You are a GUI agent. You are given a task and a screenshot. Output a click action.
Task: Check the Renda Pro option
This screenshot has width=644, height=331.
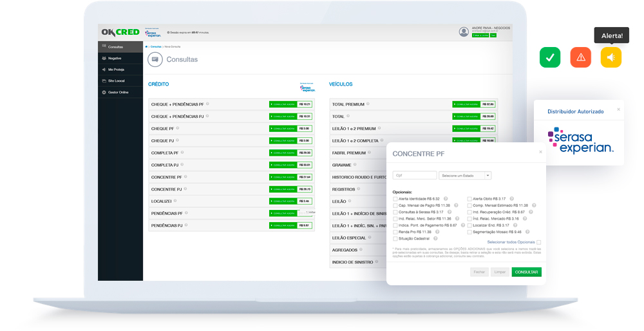coord(395,232)
